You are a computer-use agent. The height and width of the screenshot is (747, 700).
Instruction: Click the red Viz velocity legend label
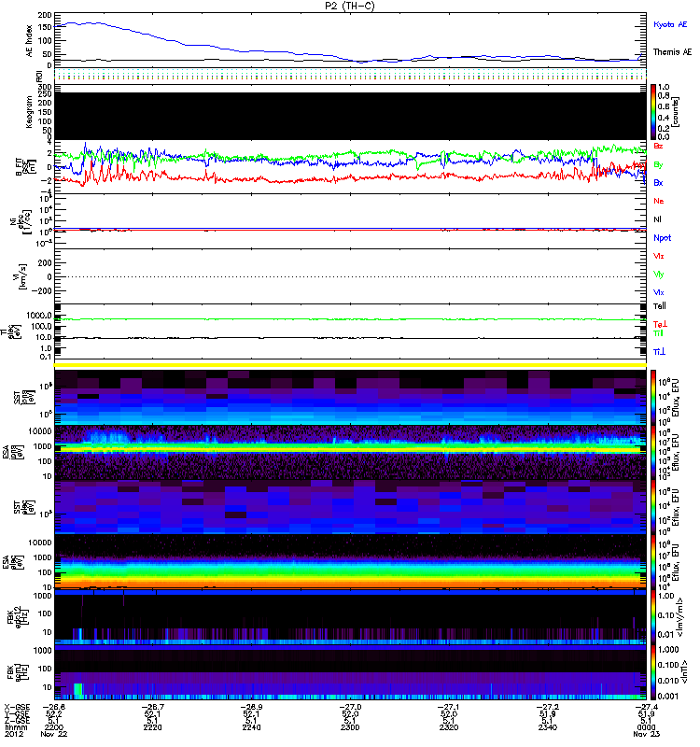coord(659,256)
